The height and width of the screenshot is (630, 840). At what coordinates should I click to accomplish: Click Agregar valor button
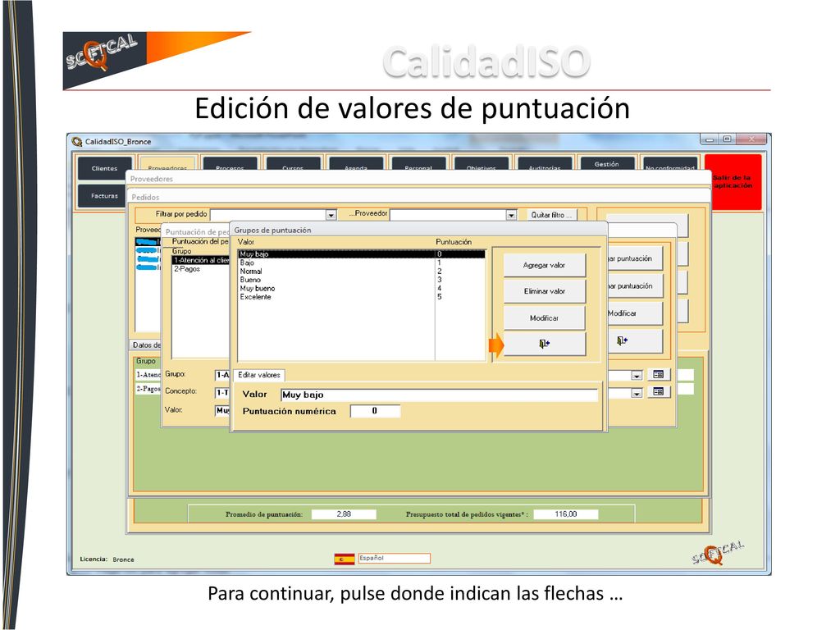click(x=545, y=265)
